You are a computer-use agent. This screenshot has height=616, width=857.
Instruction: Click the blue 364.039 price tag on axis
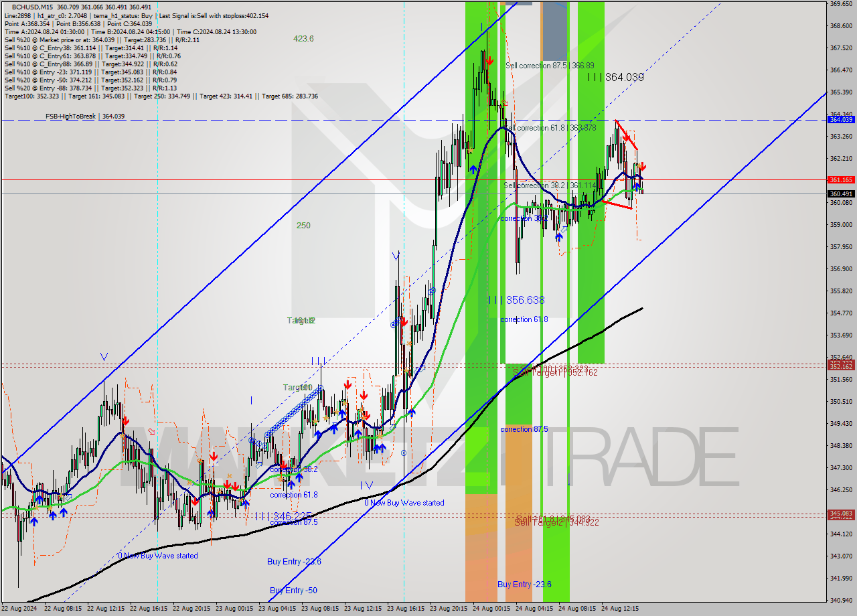[x=841, y=119]
